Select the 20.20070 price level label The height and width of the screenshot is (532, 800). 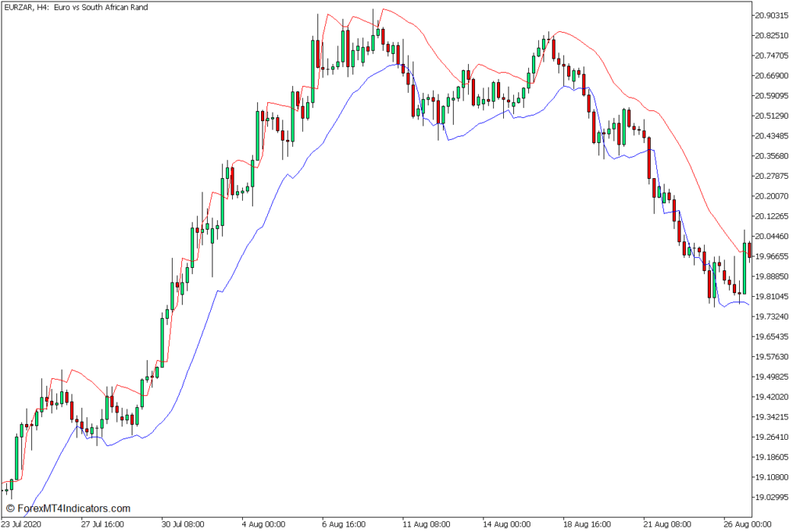point(774,196)
